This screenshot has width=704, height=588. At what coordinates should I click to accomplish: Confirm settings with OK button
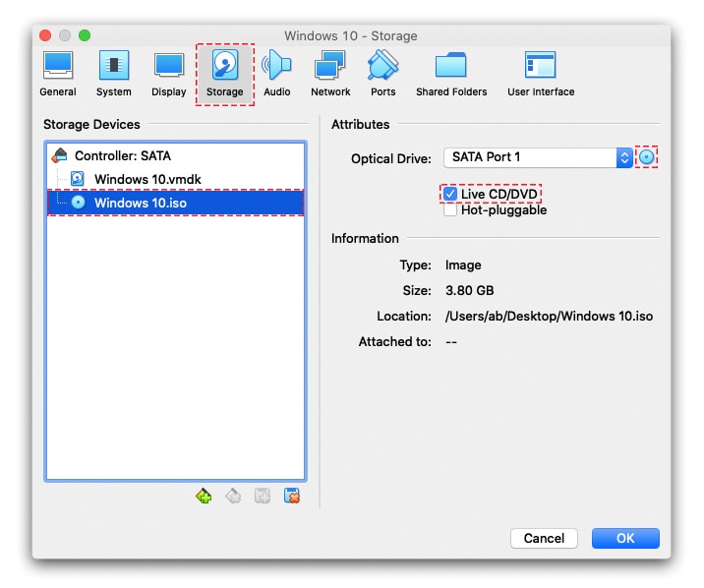625,538
